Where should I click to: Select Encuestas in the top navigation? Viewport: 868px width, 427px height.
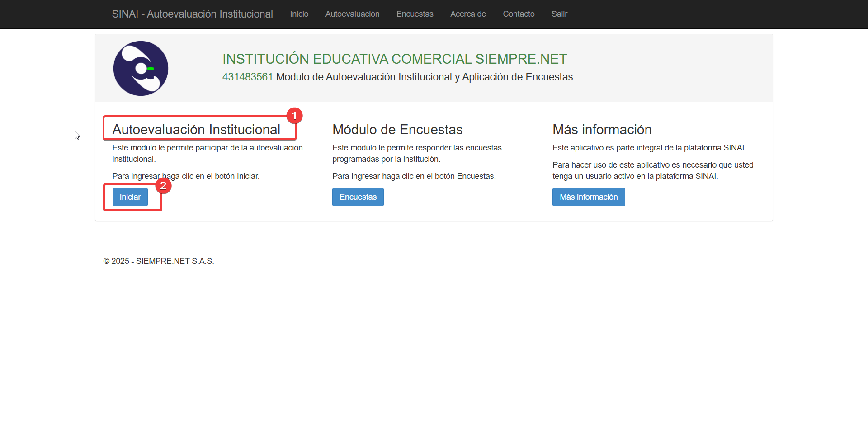pos(415,14)
